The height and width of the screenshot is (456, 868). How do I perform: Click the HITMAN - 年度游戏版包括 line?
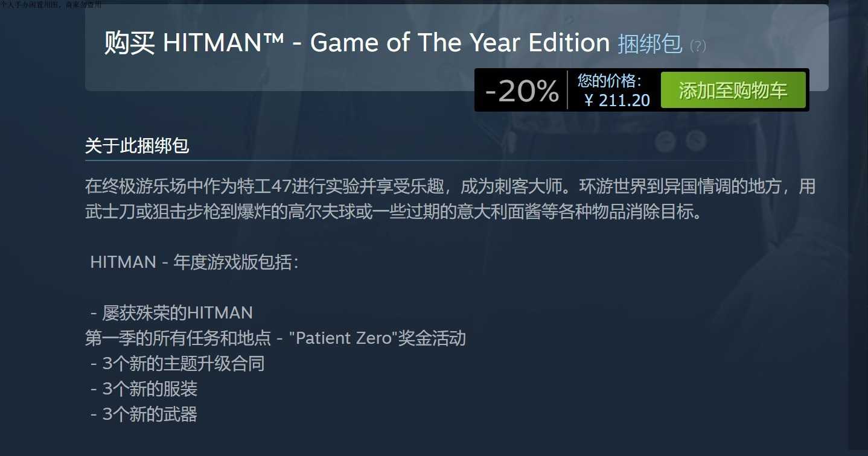tap(194, 262)
